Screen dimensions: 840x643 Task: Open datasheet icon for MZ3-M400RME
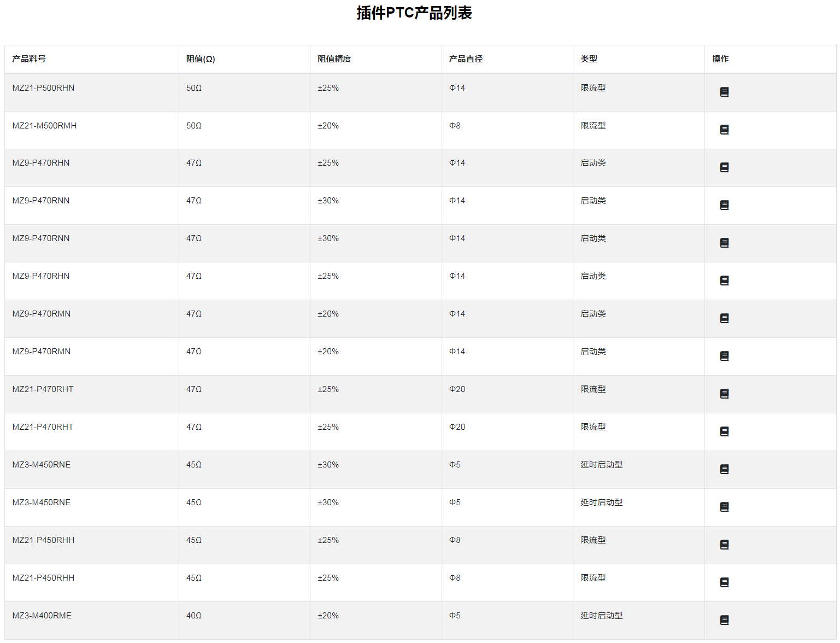click(x=724, y=620)
